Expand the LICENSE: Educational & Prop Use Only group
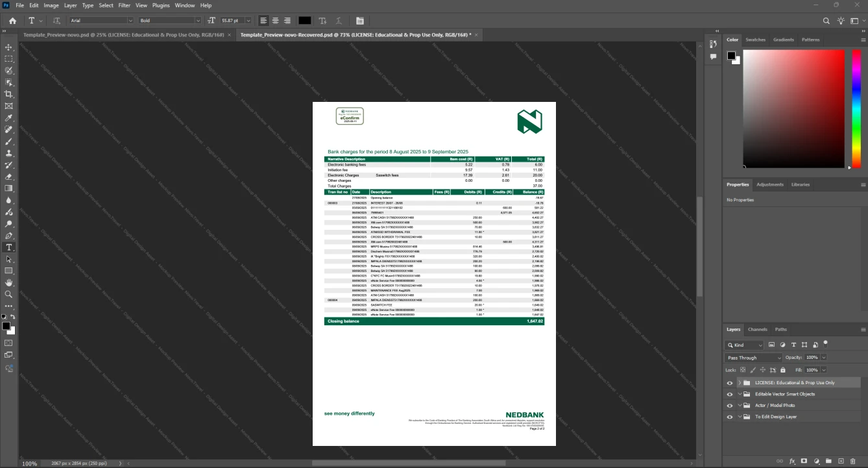This screenshot has width=868, height=468. (740, 383)
